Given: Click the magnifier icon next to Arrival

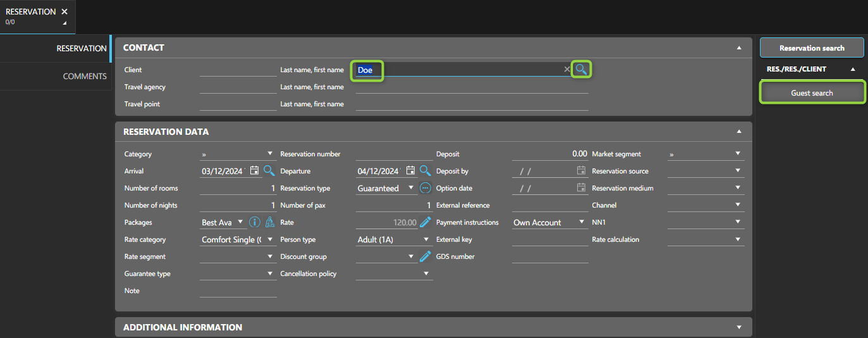Looking at the screenshot, I should (269, 170).
